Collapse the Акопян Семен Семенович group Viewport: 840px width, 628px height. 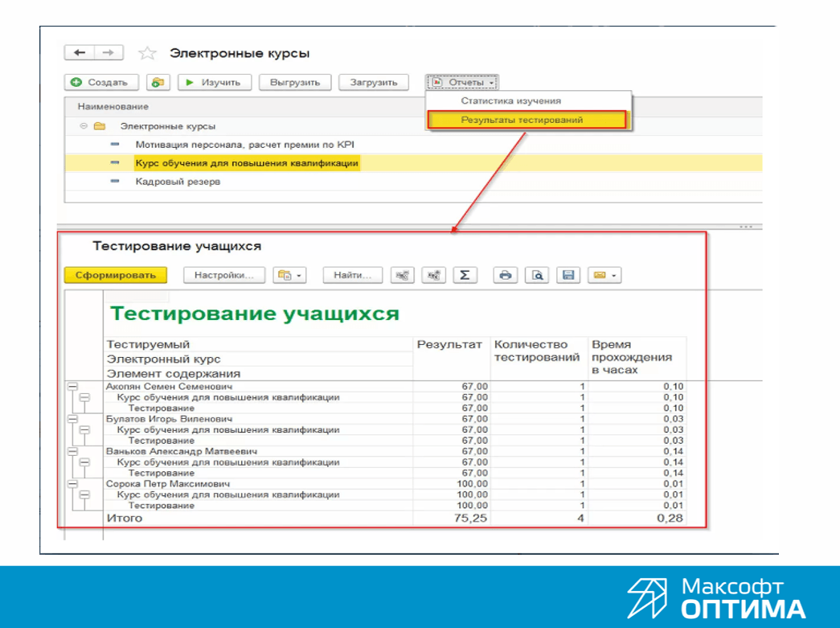tap(73, 386)
